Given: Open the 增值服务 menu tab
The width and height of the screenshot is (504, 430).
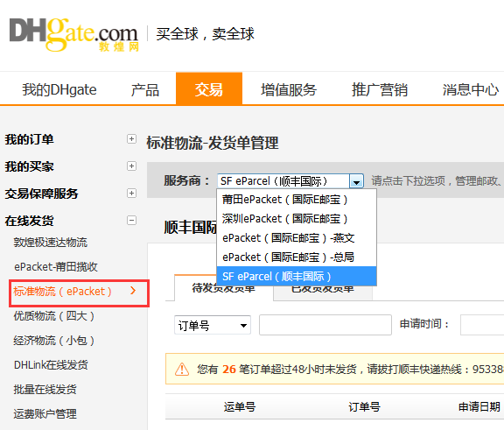Looking at the screenshot, I should pyautogui.click(x=289, y=89).
